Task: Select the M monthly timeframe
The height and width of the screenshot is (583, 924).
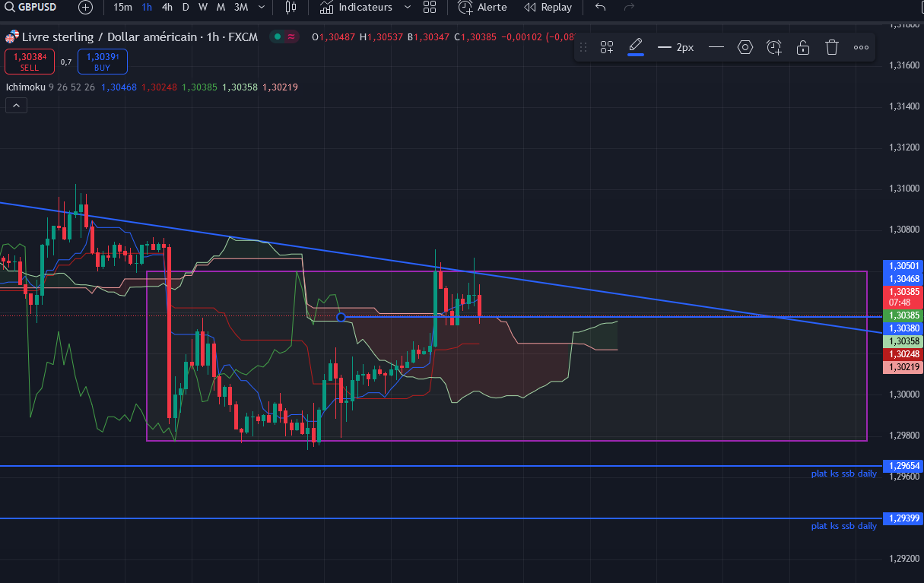Action: click(221, 7)
